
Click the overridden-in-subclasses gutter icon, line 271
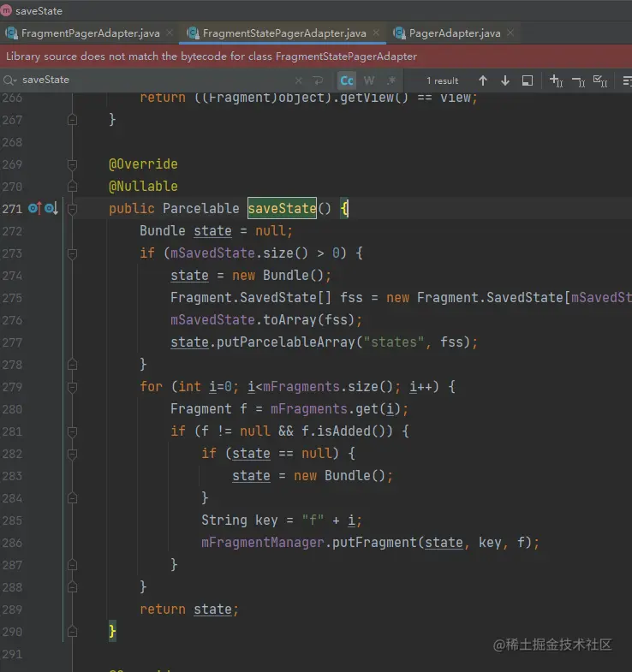coord(51,209)
